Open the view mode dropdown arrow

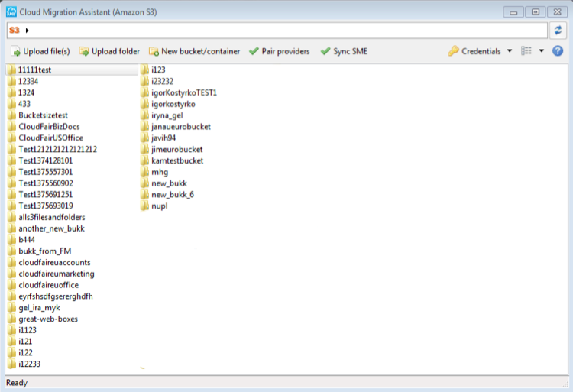(541, 50)
